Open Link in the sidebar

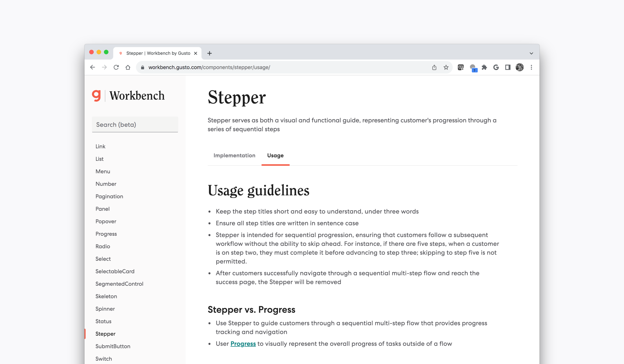pos(100,146)
